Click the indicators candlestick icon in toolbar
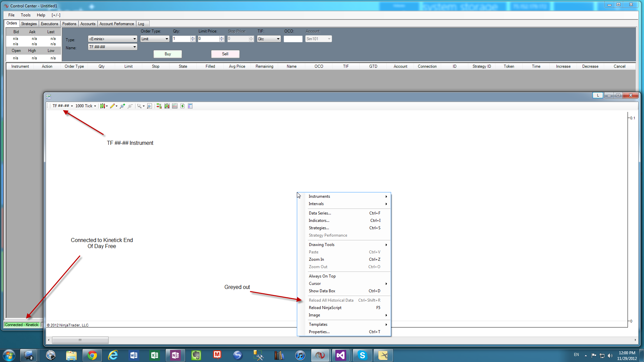 coord(167,106)
